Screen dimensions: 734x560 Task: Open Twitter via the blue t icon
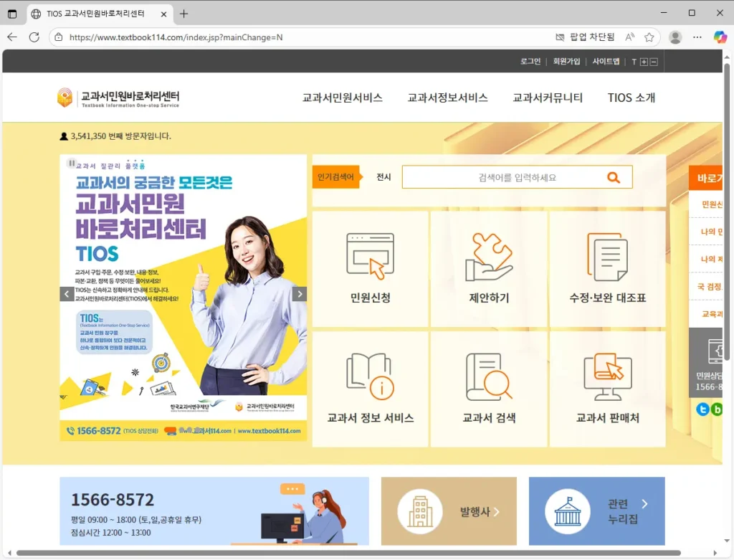click(x=703, y=409)
